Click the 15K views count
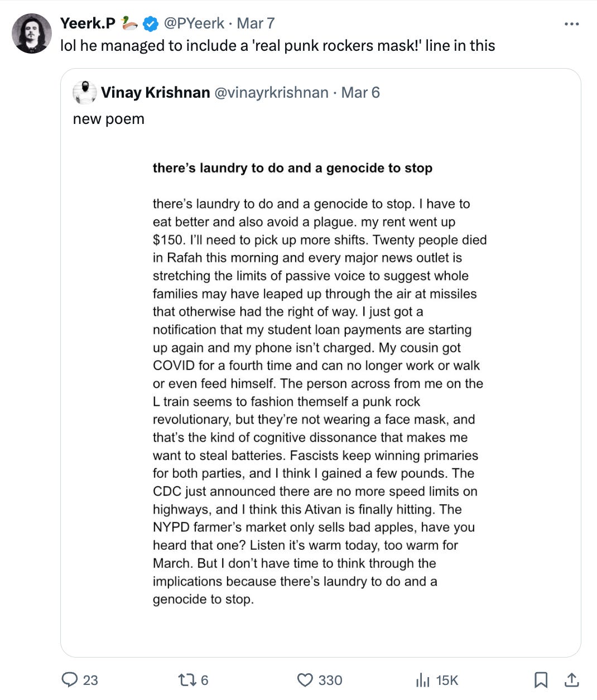Viewport: 597px width, 700px height. [x=447, y=680]
